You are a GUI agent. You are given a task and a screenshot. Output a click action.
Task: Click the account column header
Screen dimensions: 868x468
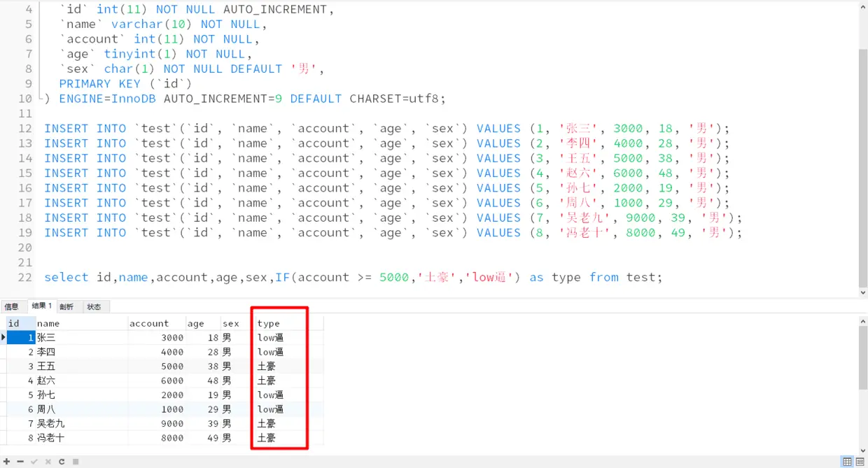point(157,323)
